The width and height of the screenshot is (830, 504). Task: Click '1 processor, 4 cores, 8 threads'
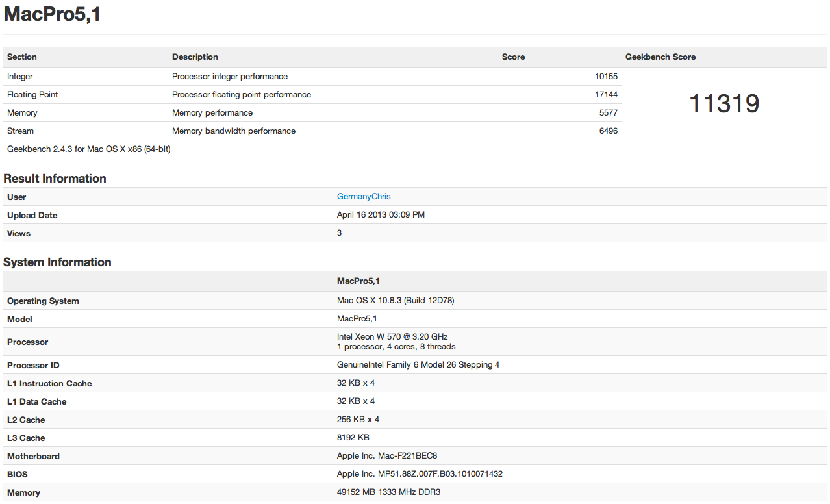point(396,346)
